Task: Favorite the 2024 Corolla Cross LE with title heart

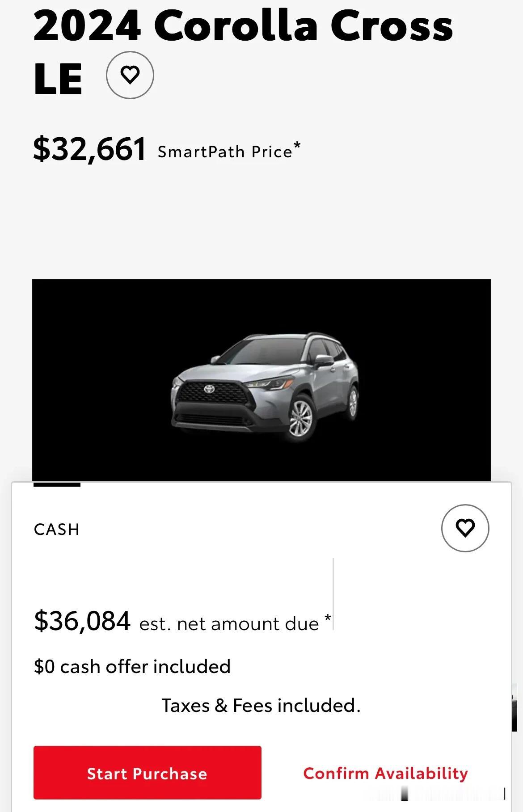Action: click(130, 75)
